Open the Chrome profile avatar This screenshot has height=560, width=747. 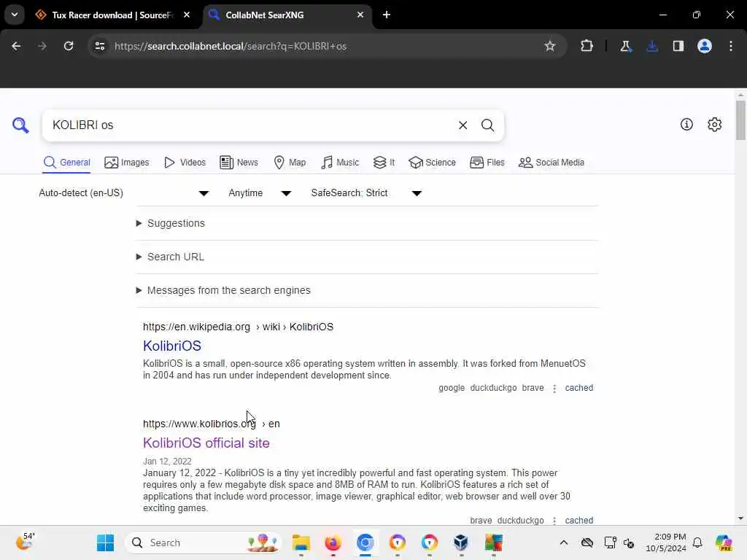[x=704, y=46]
